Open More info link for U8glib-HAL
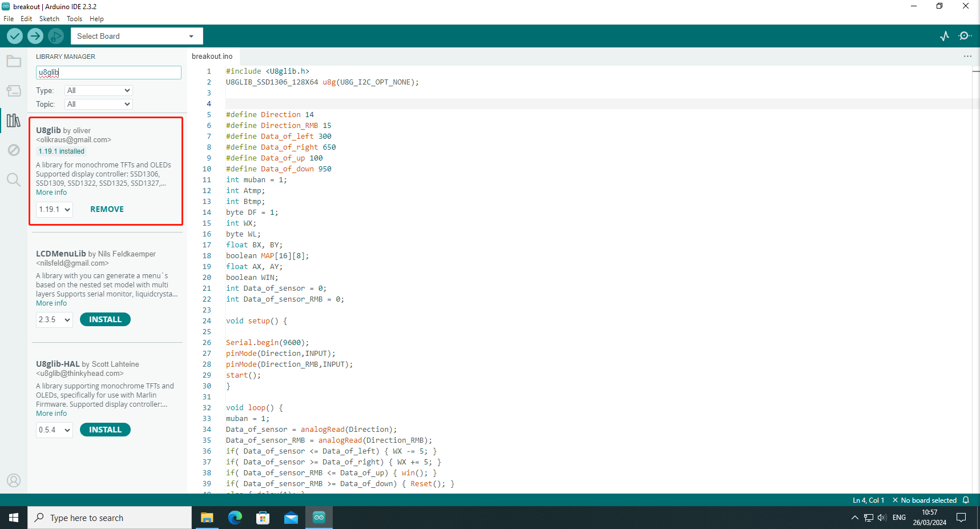The width and height of the screenshot is (980, 529). pyautogui.click(x=51, y=414)
